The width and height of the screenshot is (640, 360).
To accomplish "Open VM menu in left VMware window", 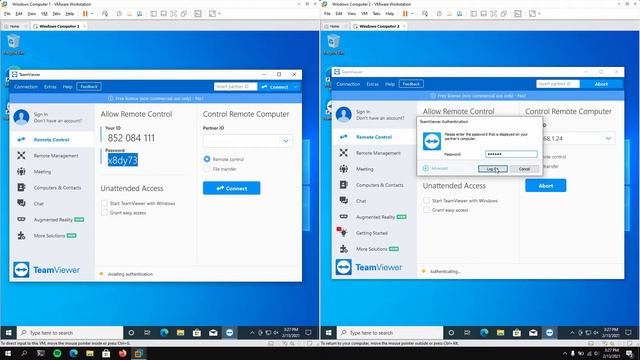I will tap(44, 13).
